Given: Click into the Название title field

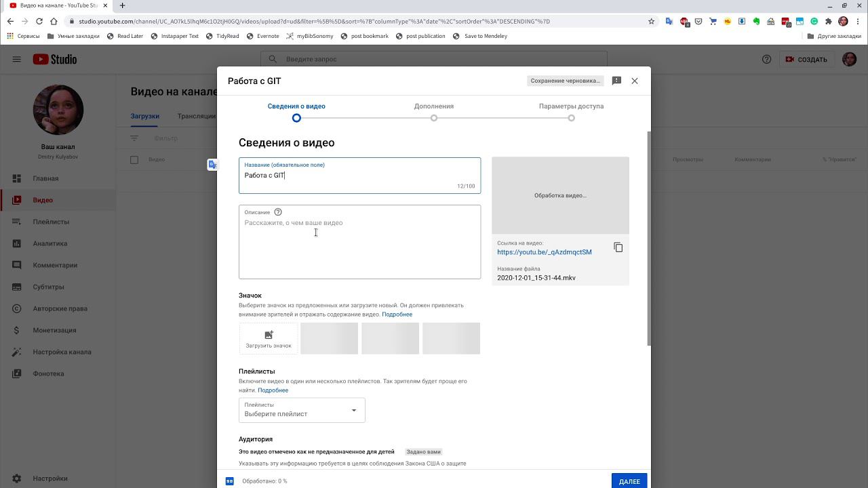Looking at the screenshot, I should click(x=359, y=176).
